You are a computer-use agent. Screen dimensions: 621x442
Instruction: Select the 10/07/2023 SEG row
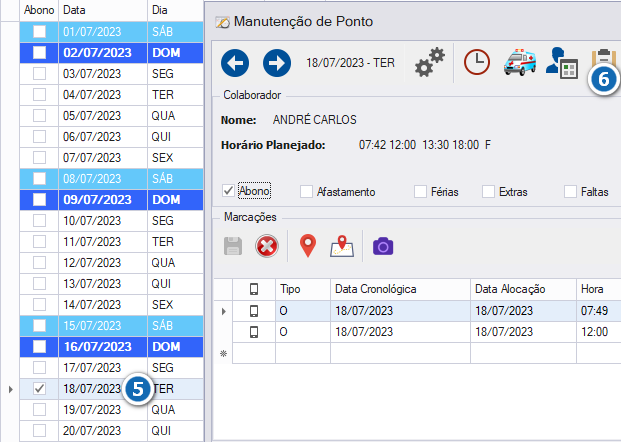(x=111, y=221)
